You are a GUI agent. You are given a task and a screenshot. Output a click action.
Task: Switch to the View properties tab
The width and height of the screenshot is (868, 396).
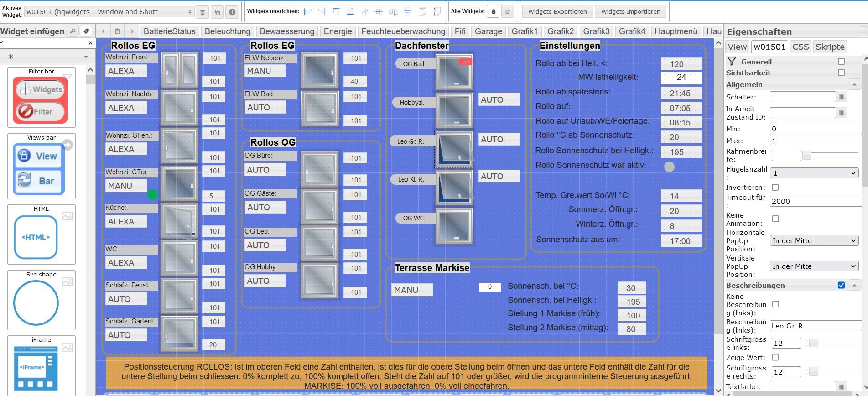click(x=737, y=47)
